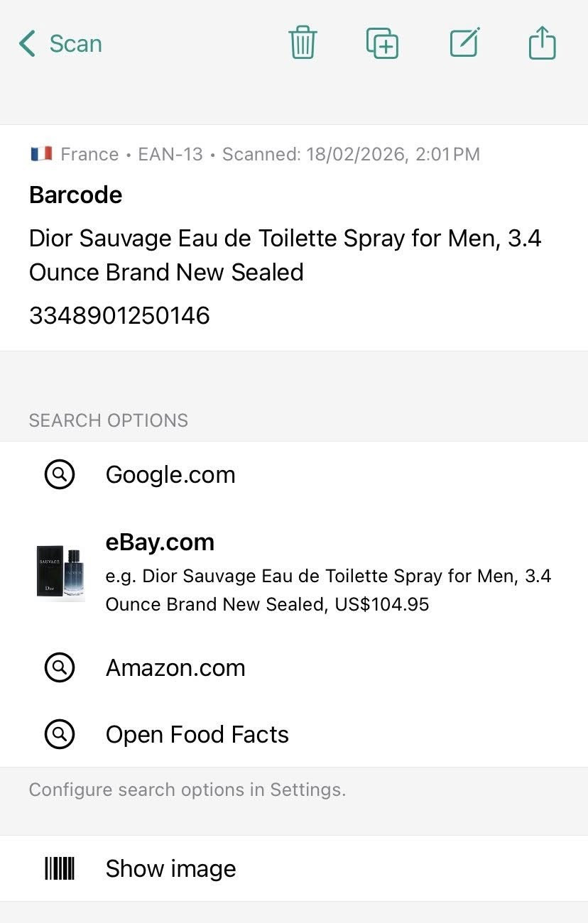Viewport: 588px width, 923px height.
Task: Tap the edit note icon
Action: click(x=465, y=43)
